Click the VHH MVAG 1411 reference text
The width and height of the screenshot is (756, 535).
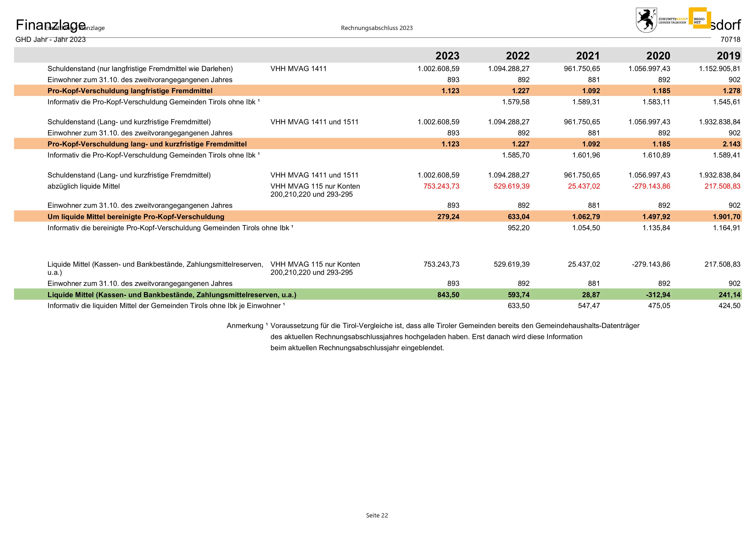click(x=298, y=69)
